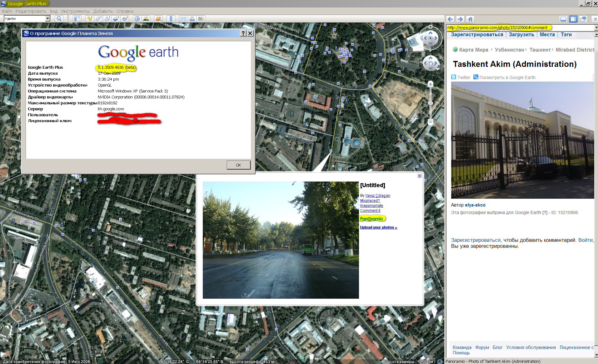Close the embedded browser pane
The height and width of the screenshot is (364, 598).
click(x=595, y=19)
